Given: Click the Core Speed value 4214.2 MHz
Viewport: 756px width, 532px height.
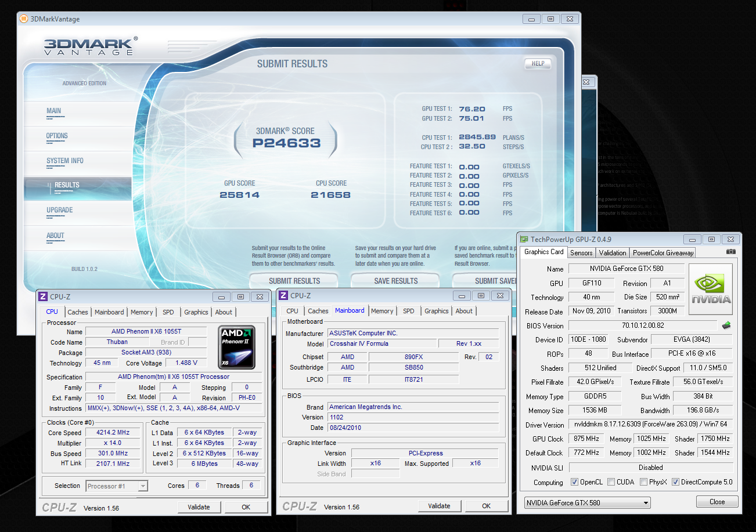Looking at the screenshot, I should 113,433.
